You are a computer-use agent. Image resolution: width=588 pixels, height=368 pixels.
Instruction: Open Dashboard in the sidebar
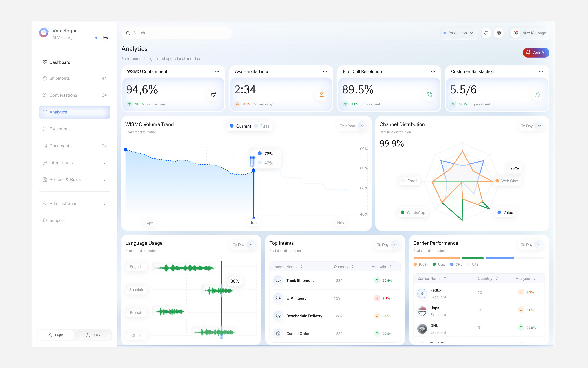(x=74, y=62)
